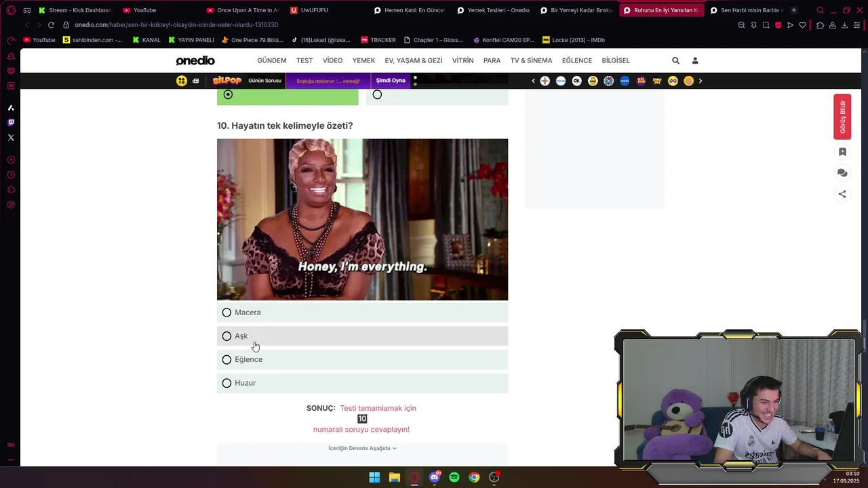Image resolution: width=868 pixels, height=488 pixels.
Task: Open the sahibinden.com bookmark
Action: click(x=93, y=40)
